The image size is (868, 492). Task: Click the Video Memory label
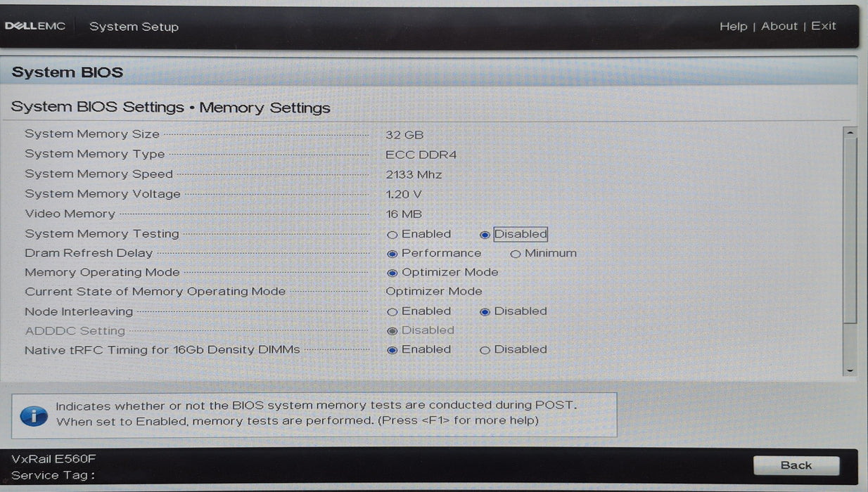coord(70,214)
